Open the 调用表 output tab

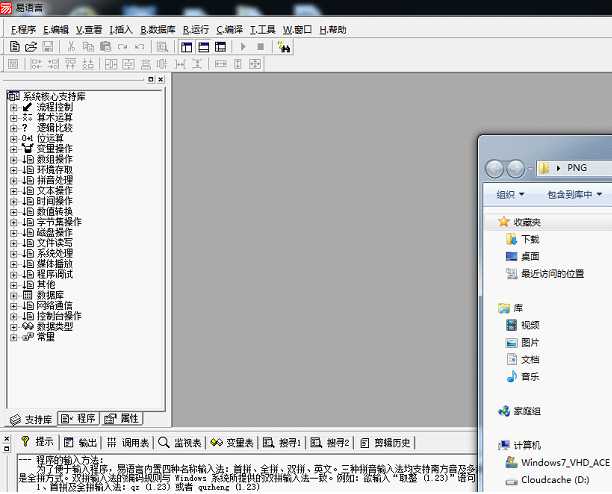point(128,442)
